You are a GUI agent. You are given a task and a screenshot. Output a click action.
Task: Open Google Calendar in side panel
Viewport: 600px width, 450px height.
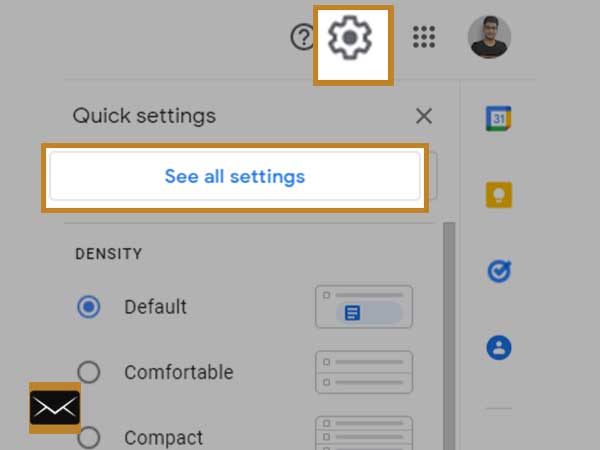coord(499,118)
